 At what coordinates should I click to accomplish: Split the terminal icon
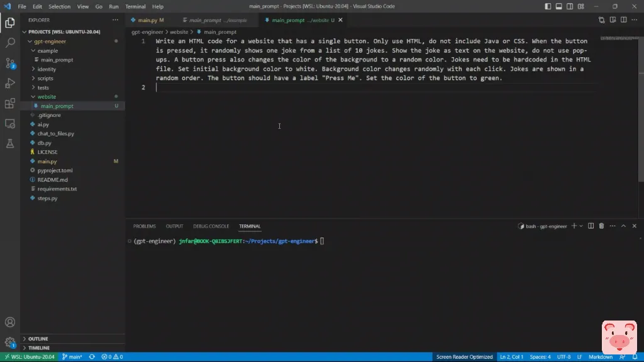591,226
